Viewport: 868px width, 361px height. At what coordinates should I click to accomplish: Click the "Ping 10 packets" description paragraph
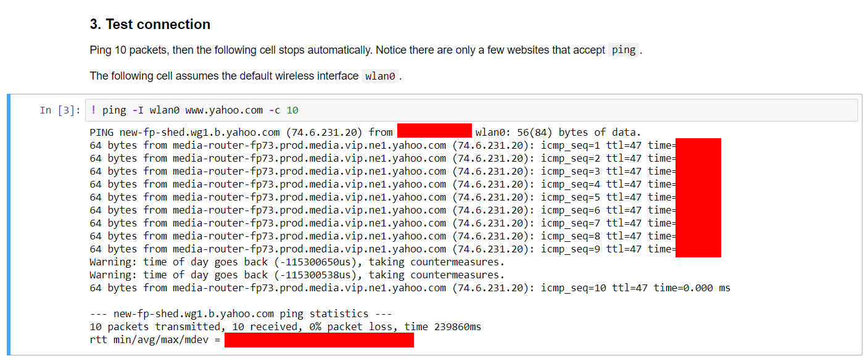pyautogui.click(x=366, y=50)
